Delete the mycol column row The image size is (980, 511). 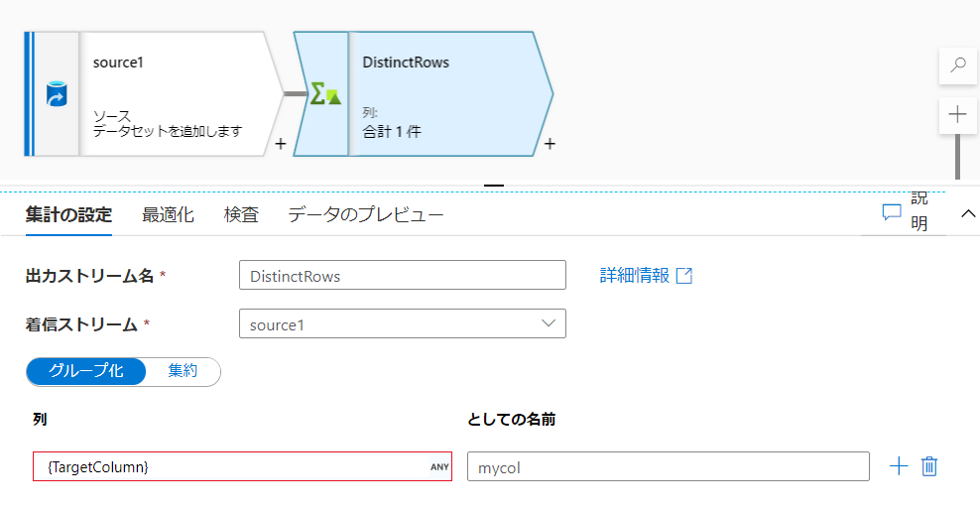coord(929,466)
